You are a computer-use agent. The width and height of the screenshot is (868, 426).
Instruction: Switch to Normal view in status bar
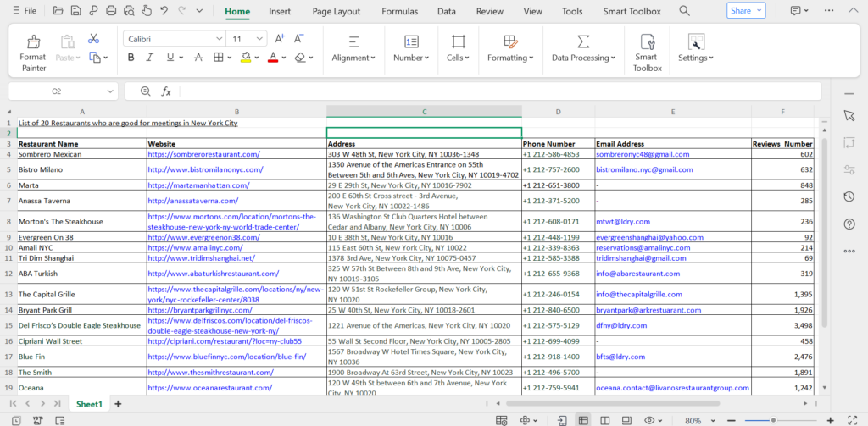pos(583,420)
